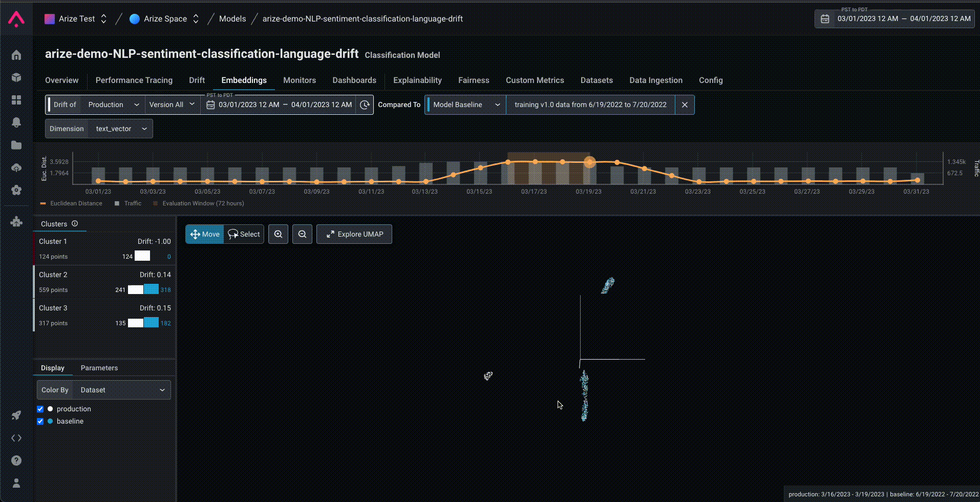Open the Home page from sidebar

coord(16,55)
